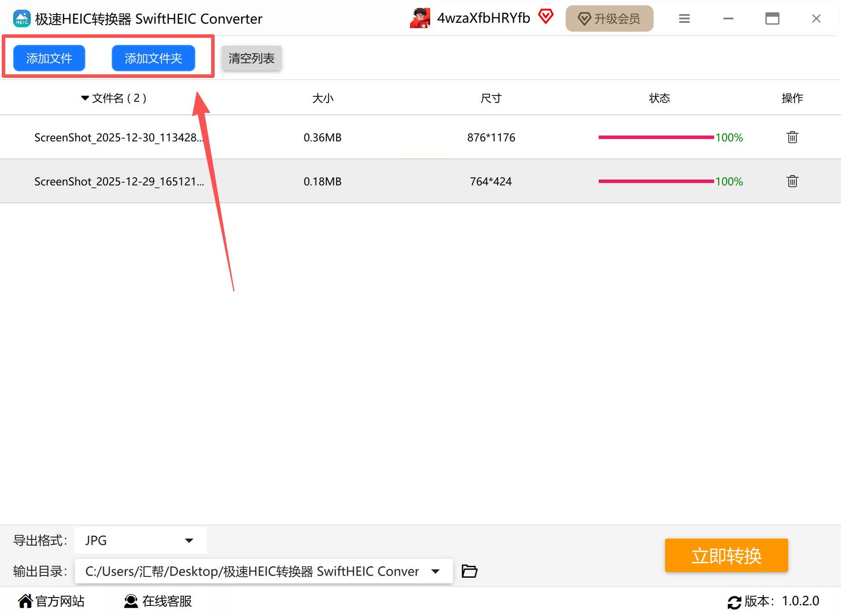The width and height of the screenshot is (841, 616).
Task: Maximize the SwiftHEIC window
Action: (772, 18)
